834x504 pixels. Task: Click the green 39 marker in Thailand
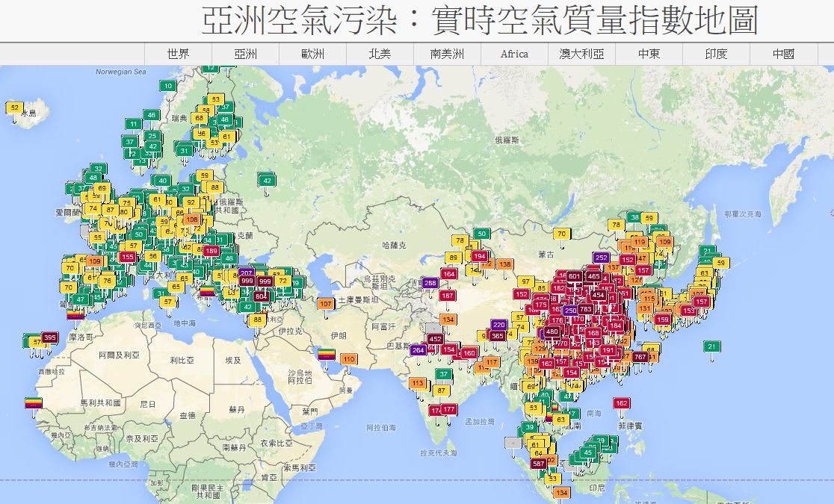pos(529,427)
